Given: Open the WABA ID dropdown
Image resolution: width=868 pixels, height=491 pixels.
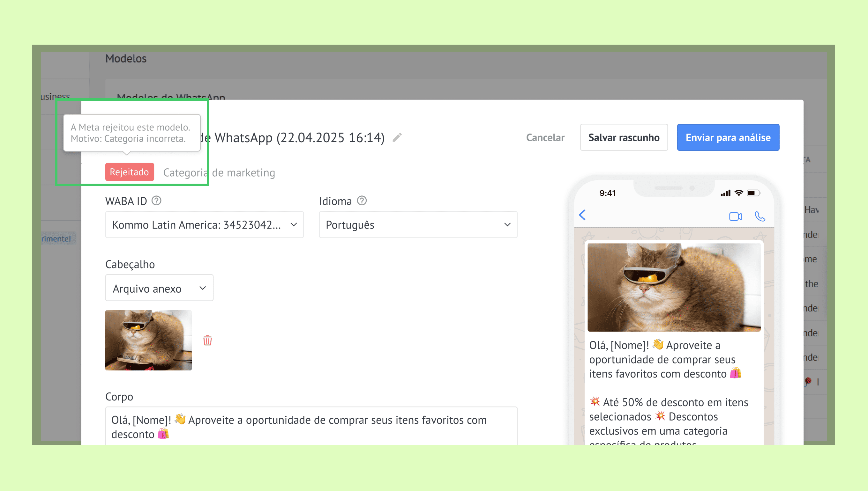Looking at the screenshot, I should (x=204, y=225).
